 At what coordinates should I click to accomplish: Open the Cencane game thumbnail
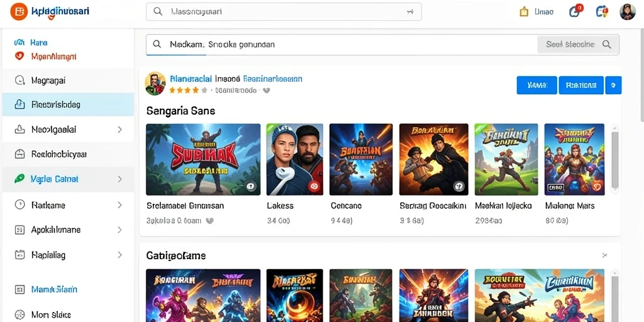pos(361,159)
